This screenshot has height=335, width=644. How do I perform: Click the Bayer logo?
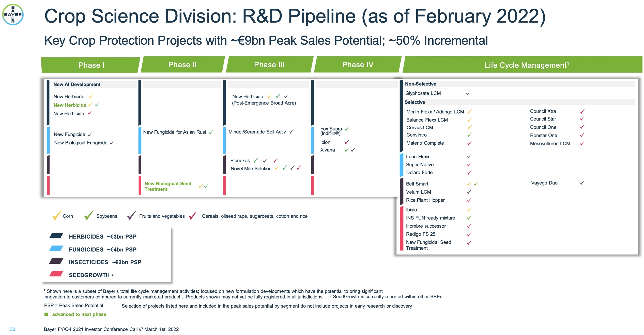click(x=13, y=14)
